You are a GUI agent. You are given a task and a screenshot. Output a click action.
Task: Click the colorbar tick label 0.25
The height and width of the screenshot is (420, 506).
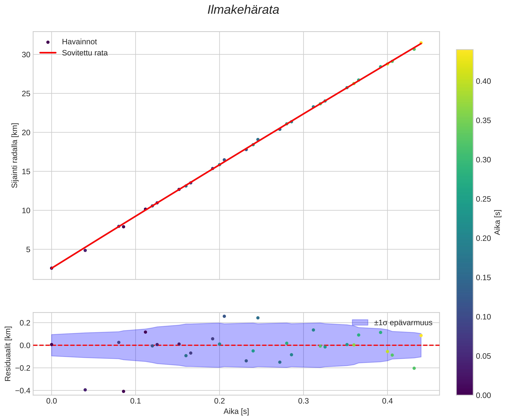click(483, 199)
